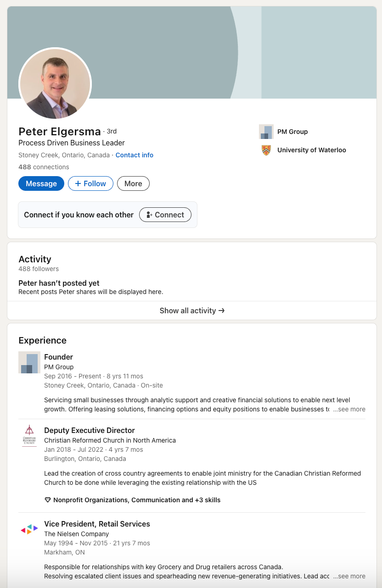Open the More actions dropdown

click(133, 183)
